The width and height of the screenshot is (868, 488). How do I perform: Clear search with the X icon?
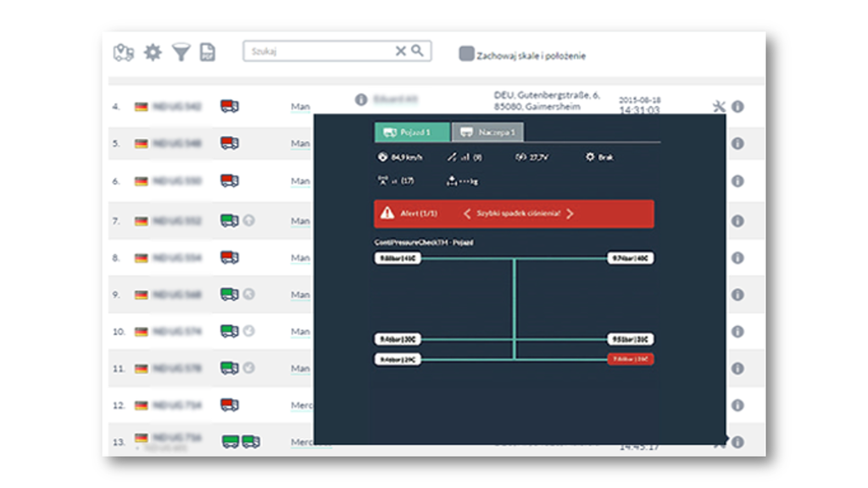click(400, 51)
